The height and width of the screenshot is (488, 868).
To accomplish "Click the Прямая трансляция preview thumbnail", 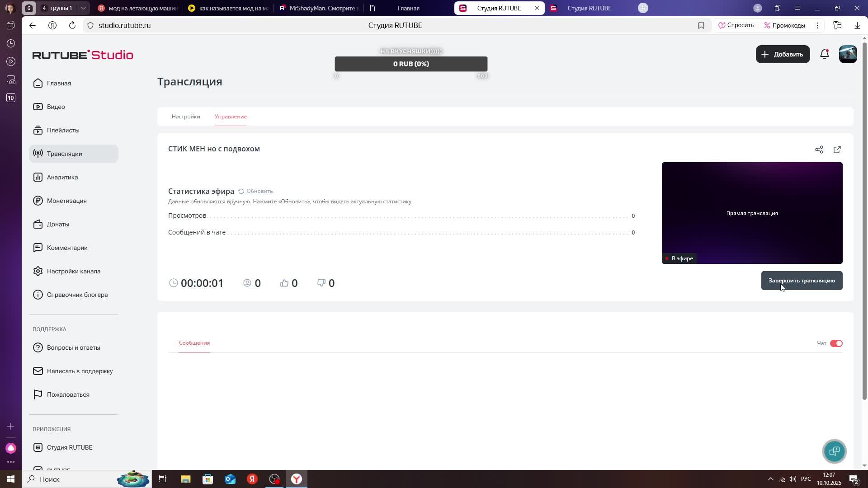I will tap(751, 213).
